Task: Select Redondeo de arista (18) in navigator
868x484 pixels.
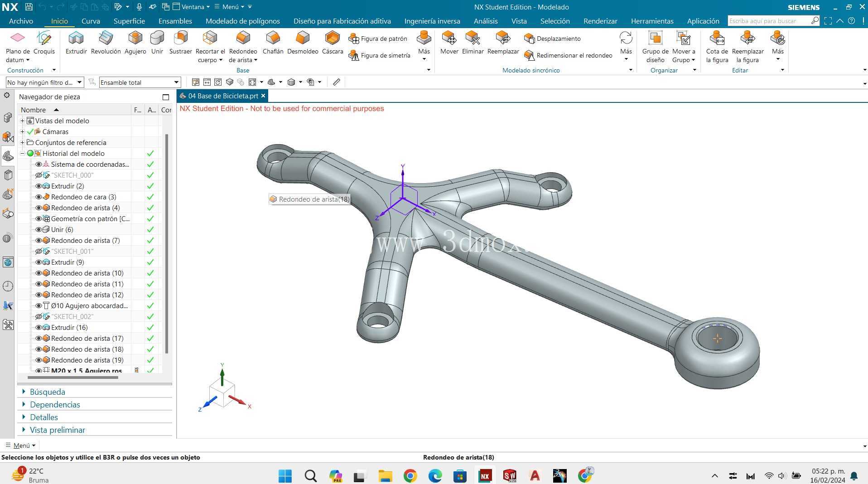Action: [87, 349]
